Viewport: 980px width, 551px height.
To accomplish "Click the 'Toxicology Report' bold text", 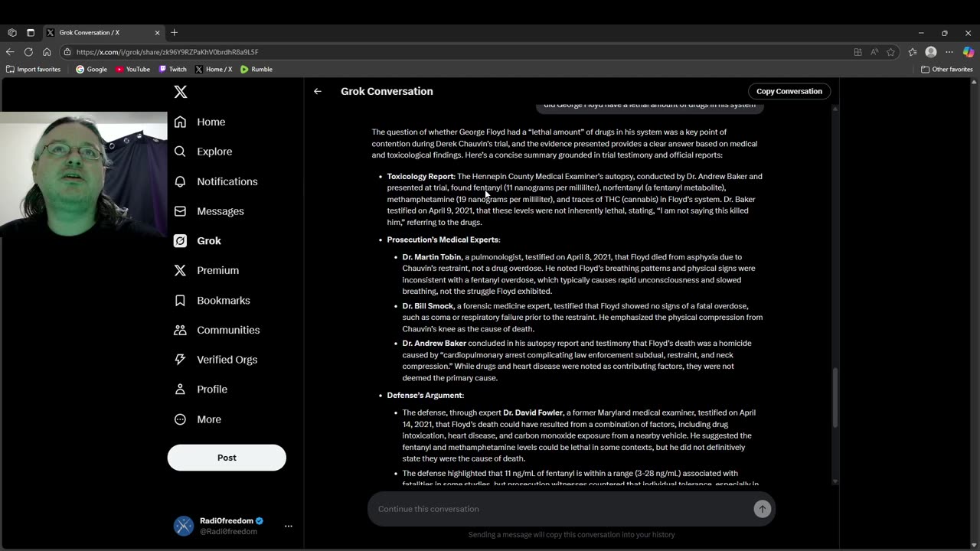I will [x=420, y=176].
